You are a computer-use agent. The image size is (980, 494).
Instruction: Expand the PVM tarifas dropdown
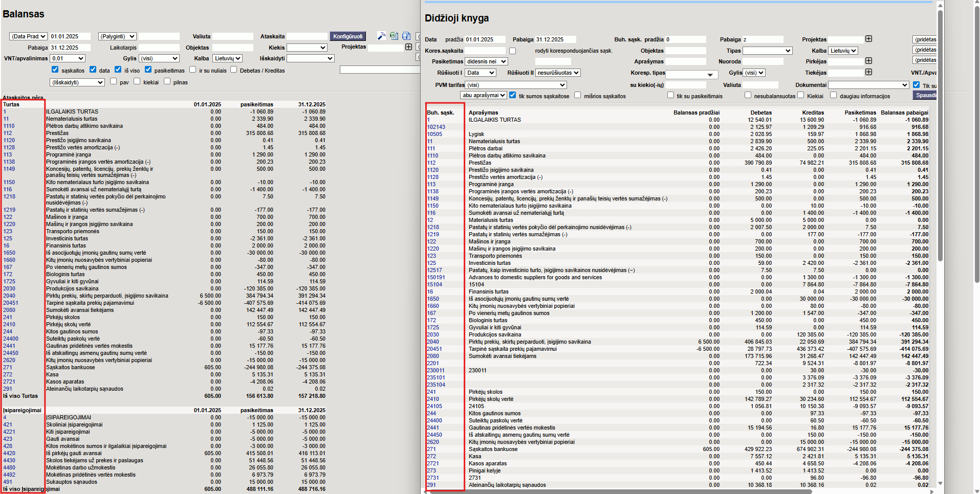point(515,85)
